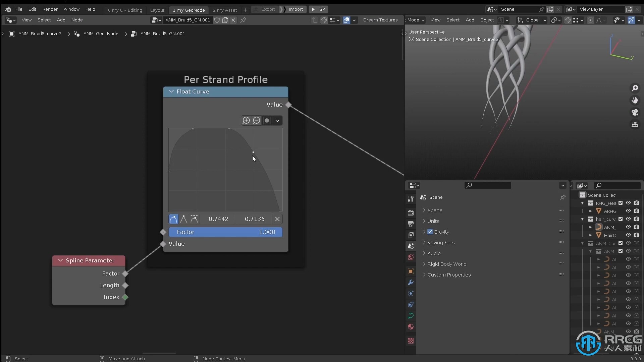Open node editor Node menu

coord(77,20)
